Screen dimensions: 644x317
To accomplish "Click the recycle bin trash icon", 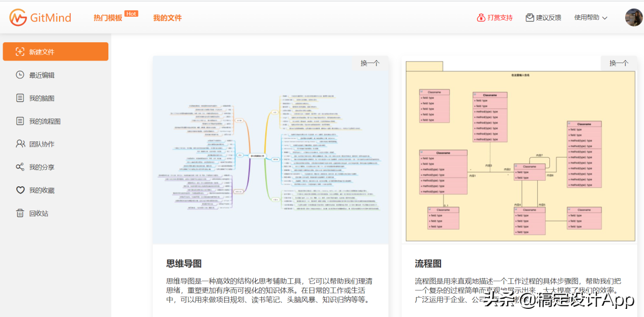I will 20,213.
